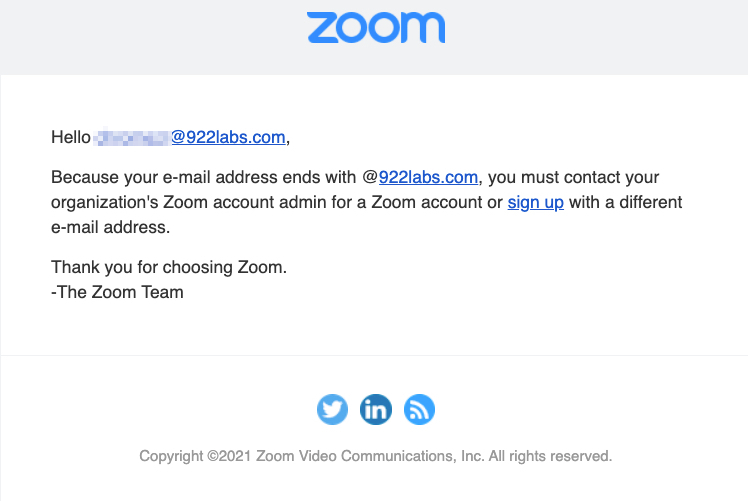Follow the 'sign up' link
Screen dimensions: 748x501
tap(536, 202)
